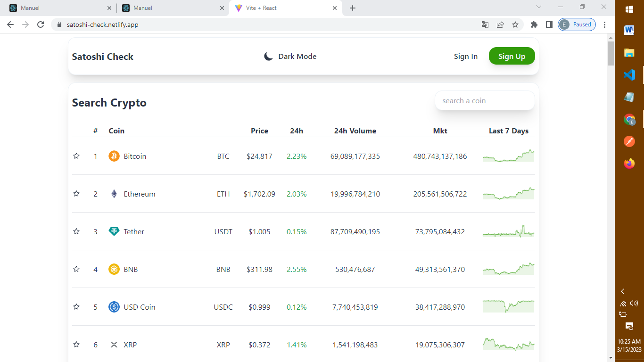
Task: Focus the browser address bar URL
Action: 103,25
